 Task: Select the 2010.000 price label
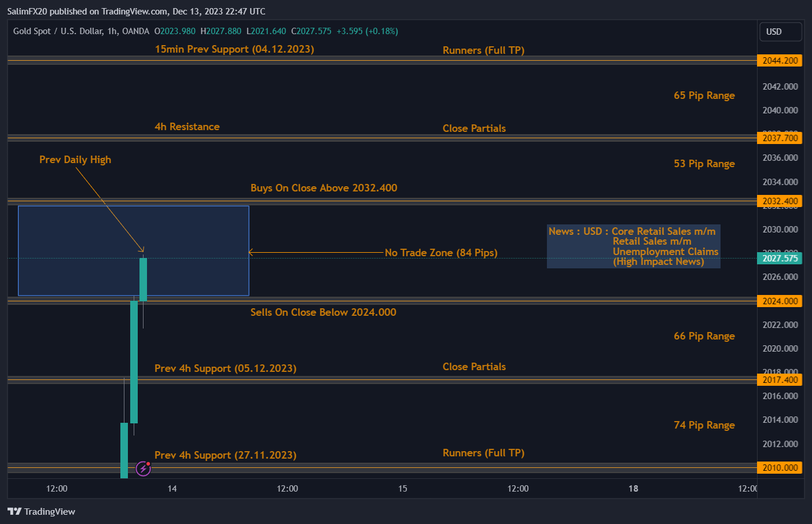click(780, 467)
